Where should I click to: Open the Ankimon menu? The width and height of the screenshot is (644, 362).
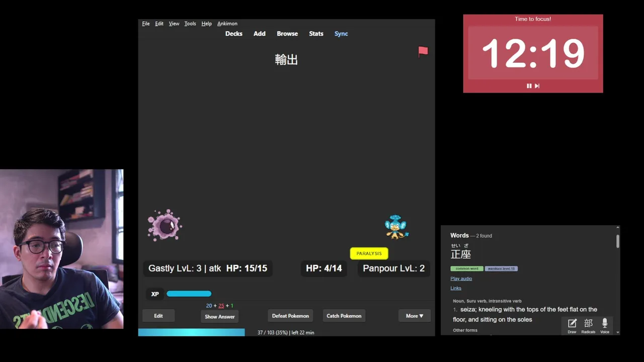227,24
